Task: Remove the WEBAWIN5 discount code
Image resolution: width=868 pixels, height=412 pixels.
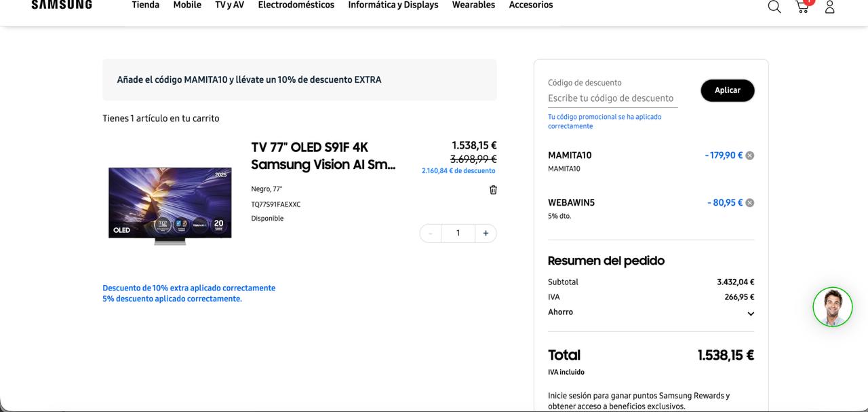Action: (x=749, y=203)
